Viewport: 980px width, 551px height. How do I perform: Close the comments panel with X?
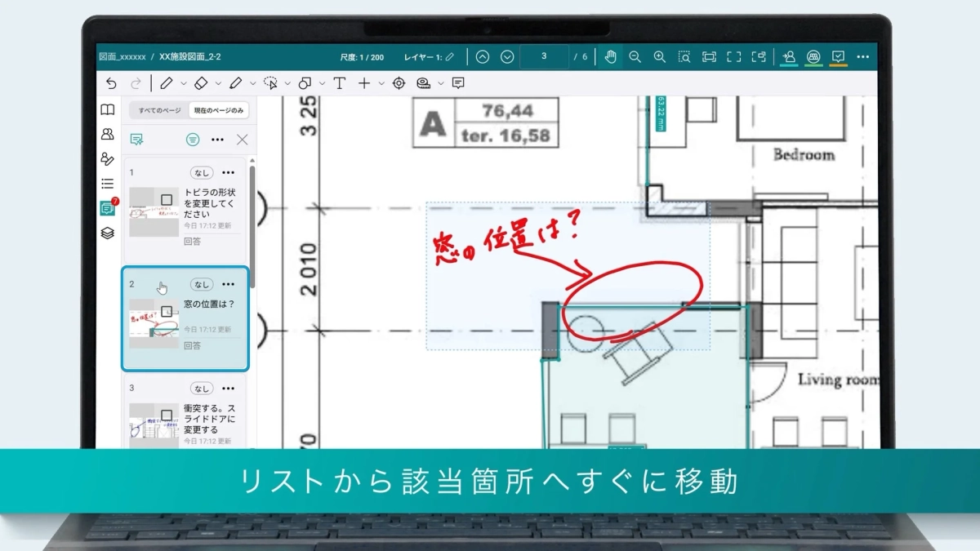[242, 140]
